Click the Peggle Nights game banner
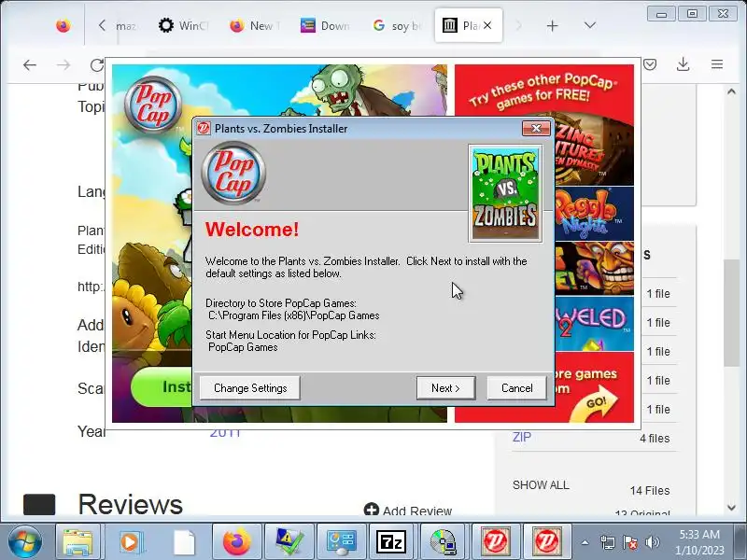 (594, 214)
